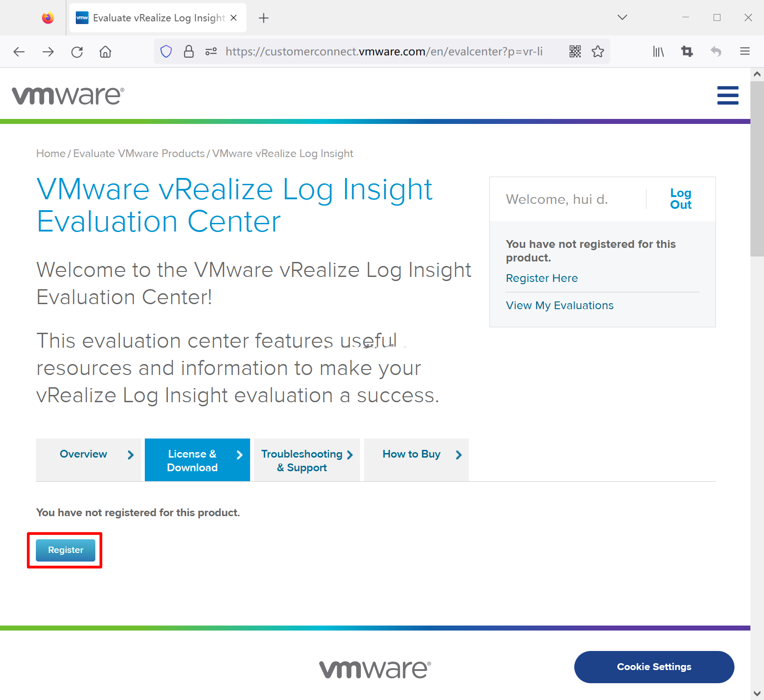Open a new browser tab

pos(263,18)
